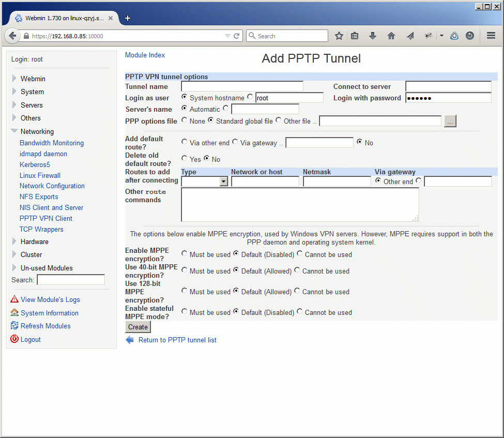Click the Login with password field

tap(448, 98)
